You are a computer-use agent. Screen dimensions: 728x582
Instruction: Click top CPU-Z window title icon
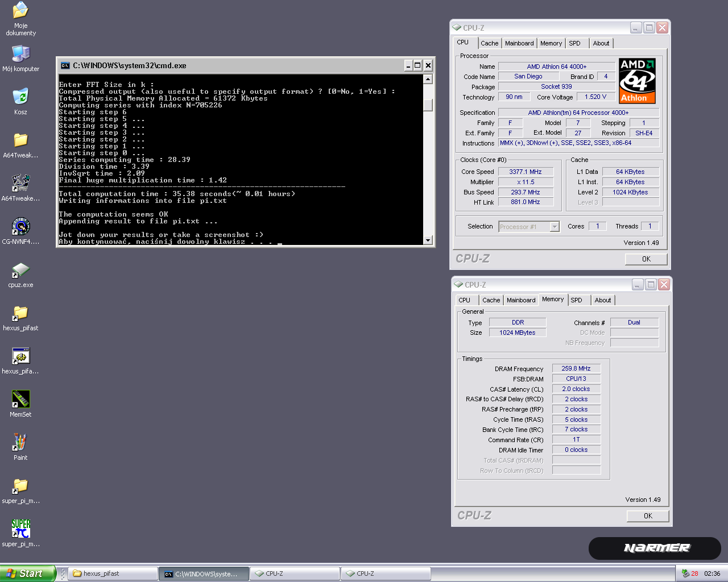(457, 27)
